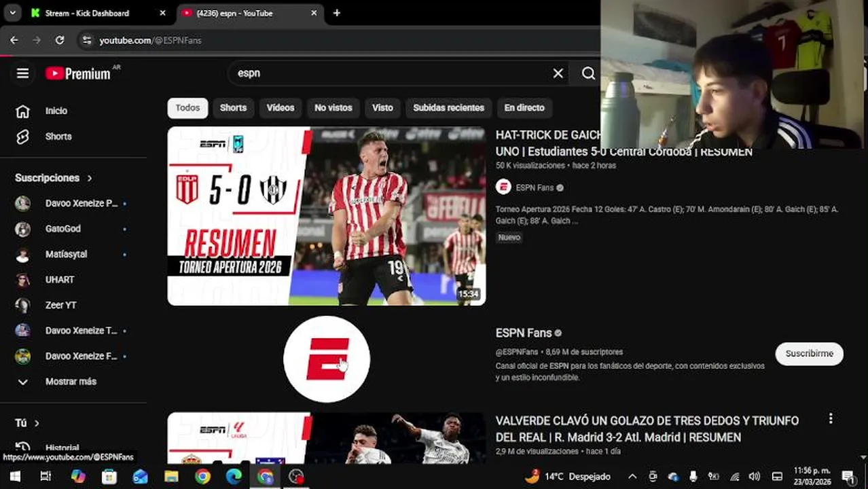Open the first Chrome taskbar icon
This screenshot has height=489, width=868.
(202, 477)
